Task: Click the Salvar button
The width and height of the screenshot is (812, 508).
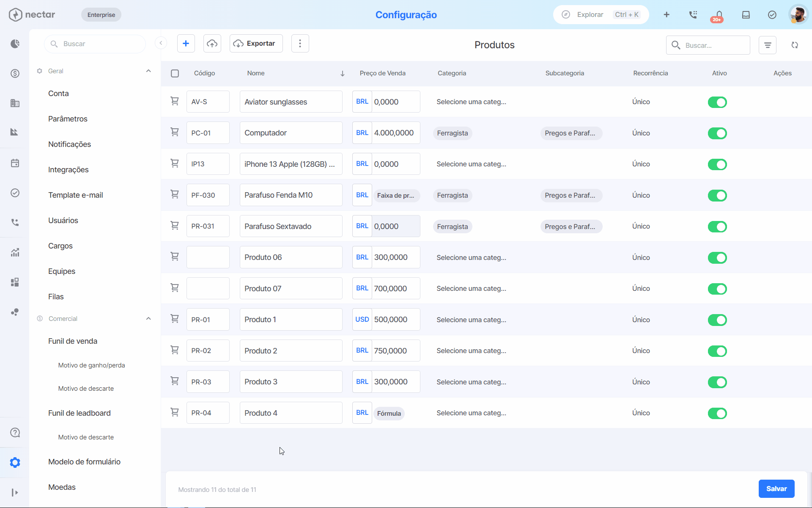Action: (x=776, y=489)
